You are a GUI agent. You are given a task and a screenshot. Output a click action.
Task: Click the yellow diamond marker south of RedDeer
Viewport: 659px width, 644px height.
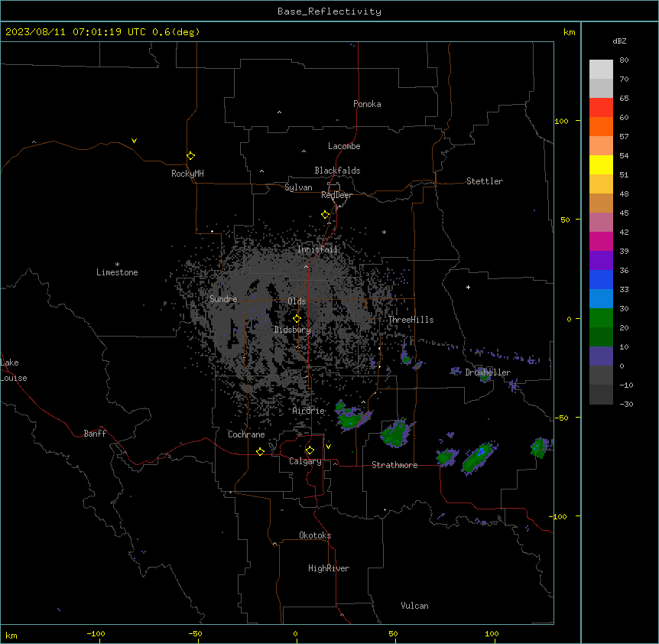(326, 215)
